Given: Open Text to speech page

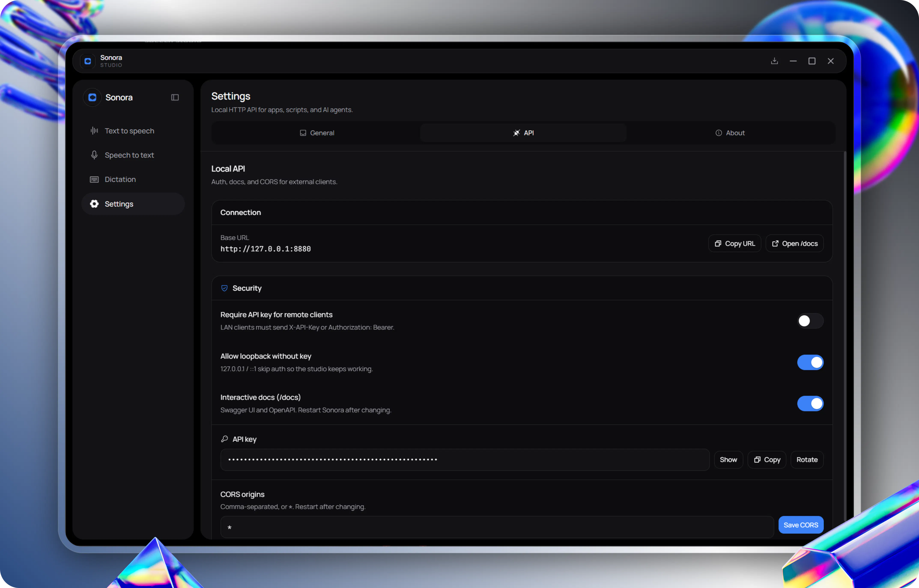Looking at the screenshot, I should tap(133, 131).
